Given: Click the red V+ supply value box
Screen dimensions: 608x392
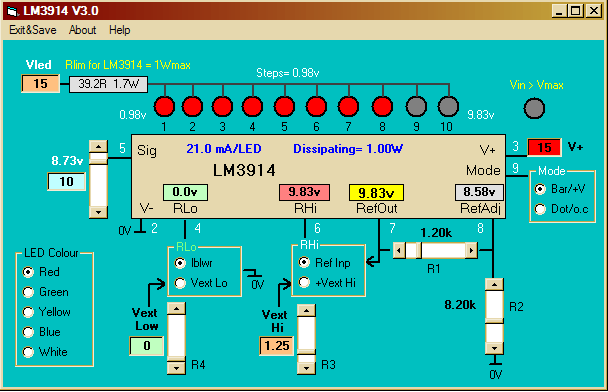Looking at the screenshot, I should [x=544, y=147].
